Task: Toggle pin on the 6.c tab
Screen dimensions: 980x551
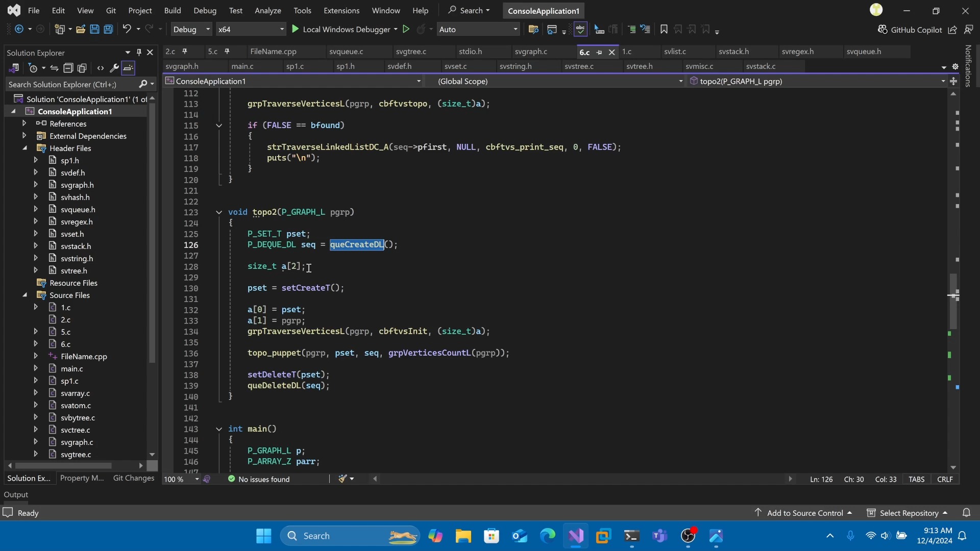Action: (599, 53)
